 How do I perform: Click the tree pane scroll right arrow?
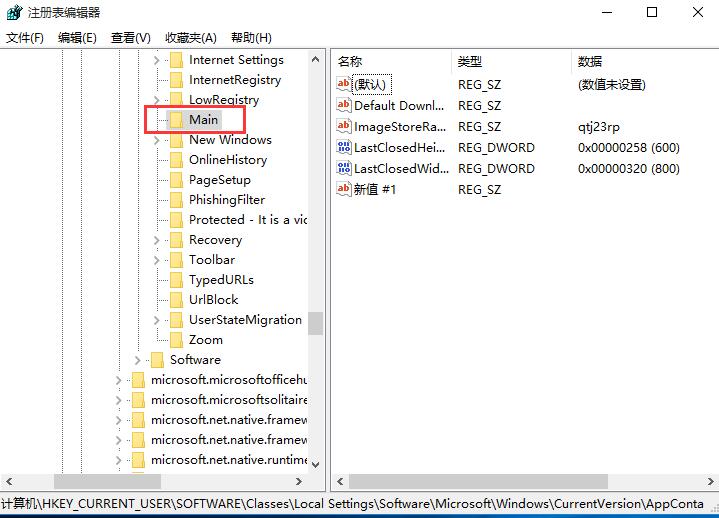(x=299, y=481)
